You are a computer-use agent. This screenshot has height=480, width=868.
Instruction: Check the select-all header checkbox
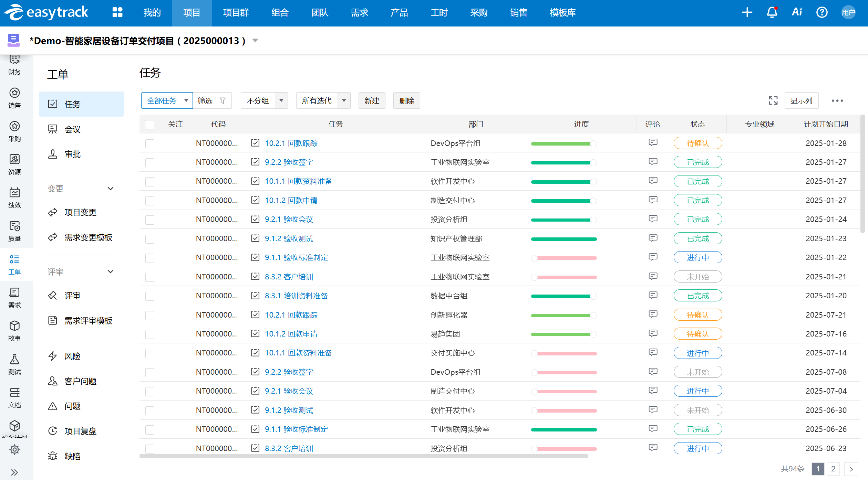pos(150,124)
